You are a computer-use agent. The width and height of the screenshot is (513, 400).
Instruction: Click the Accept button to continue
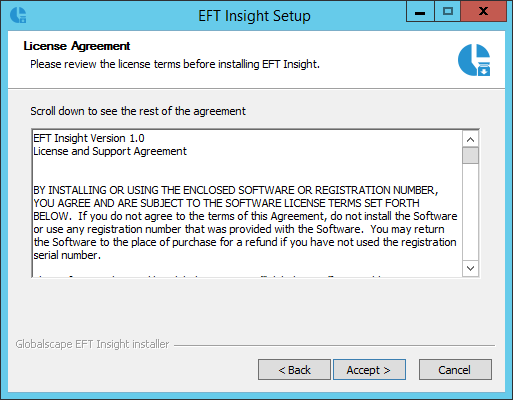(369, 370)
